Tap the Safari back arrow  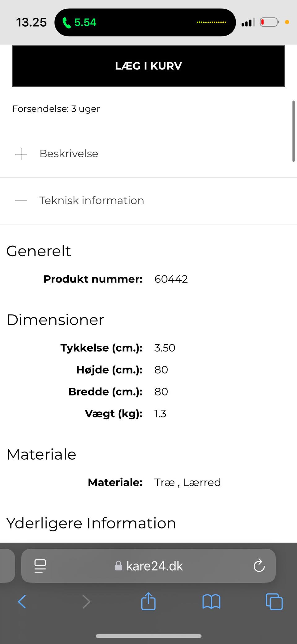[22, 602]
